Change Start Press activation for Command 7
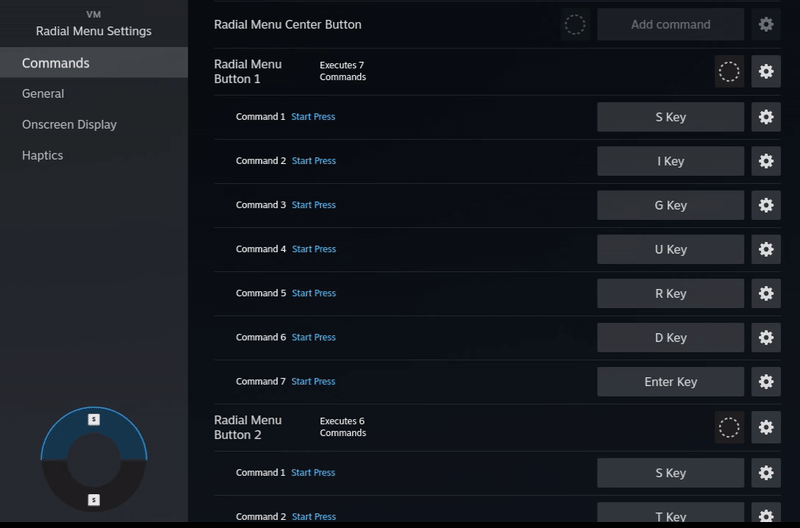This screenshot has height=528, width=800. 313,381
